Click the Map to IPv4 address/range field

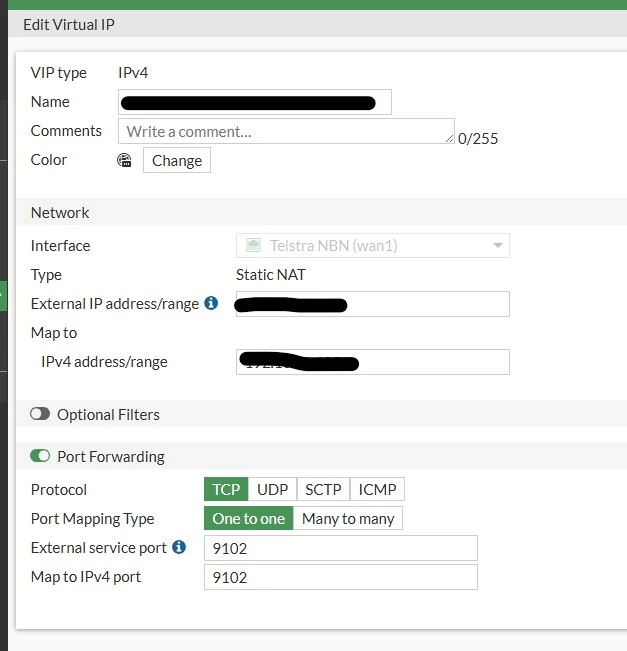(373, 362)
